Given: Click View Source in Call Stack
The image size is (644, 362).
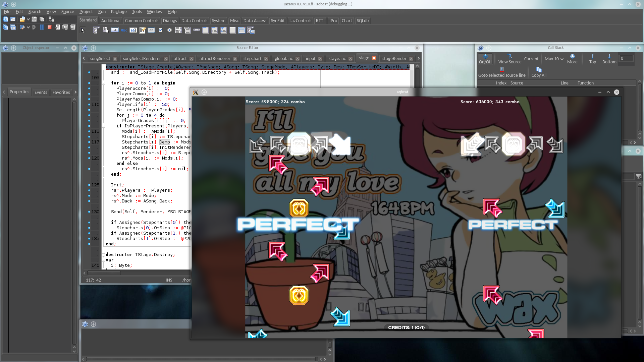Looking at the screenshot, I should point(510,59).
